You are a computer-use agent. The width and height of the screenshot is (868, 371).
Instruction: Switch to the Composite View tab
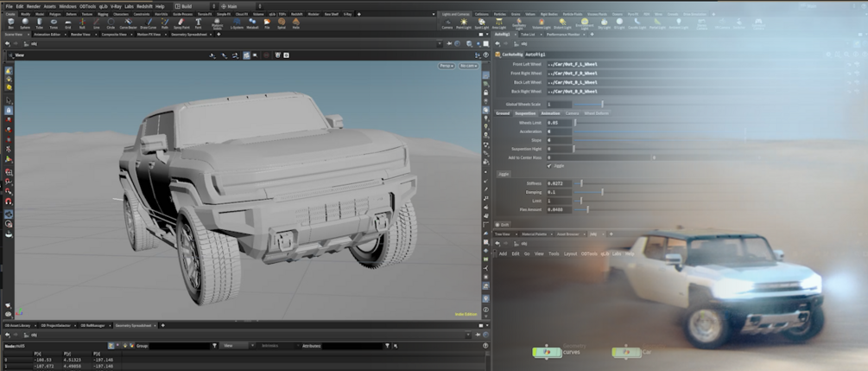(114, 35)
